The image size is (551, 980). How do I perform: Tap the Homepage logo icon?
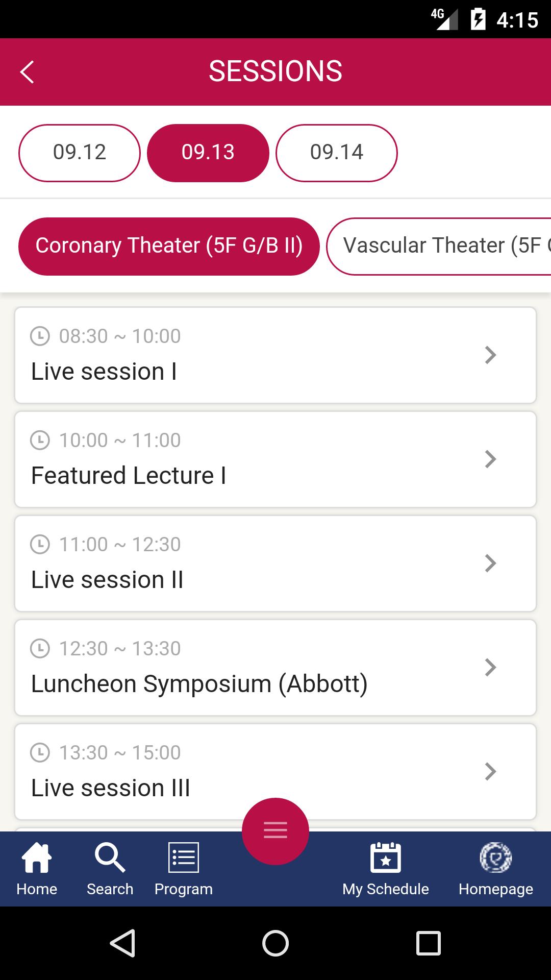click(495, 859)
